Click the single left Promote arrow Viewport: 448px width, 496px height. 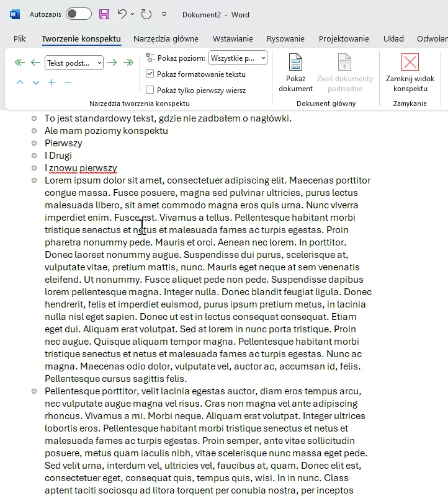tap(35, 63)
